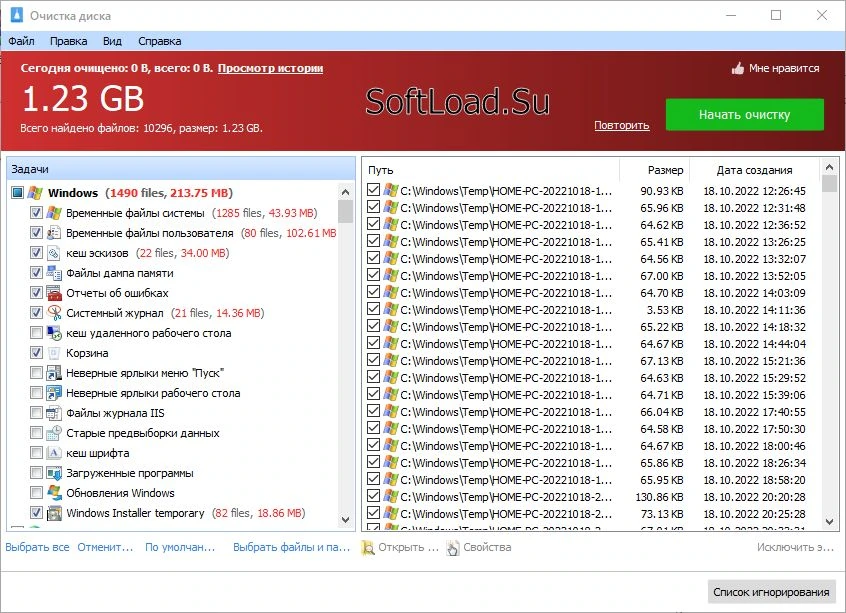
Task: Uncheck 'Временные файлы пользователя' checkbox
Action: [x=36, y=233]
